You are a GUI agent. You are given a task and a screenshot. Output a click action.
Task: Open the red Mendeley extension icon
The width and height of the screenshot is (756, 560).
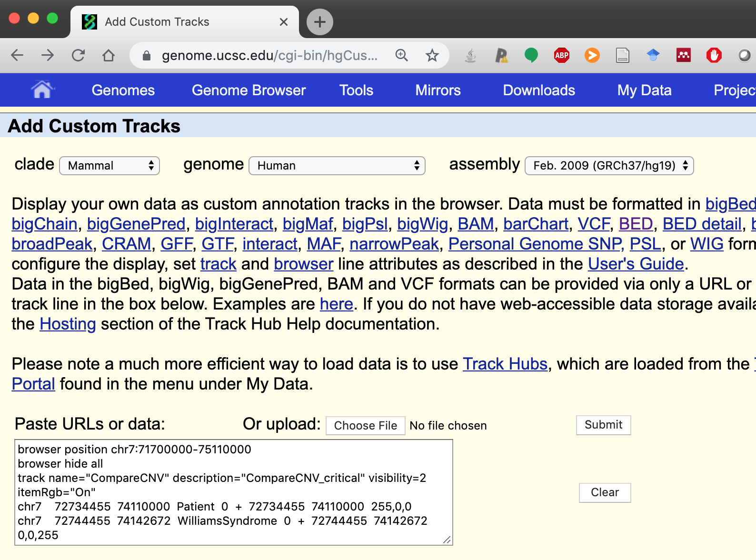pos(684,56)
